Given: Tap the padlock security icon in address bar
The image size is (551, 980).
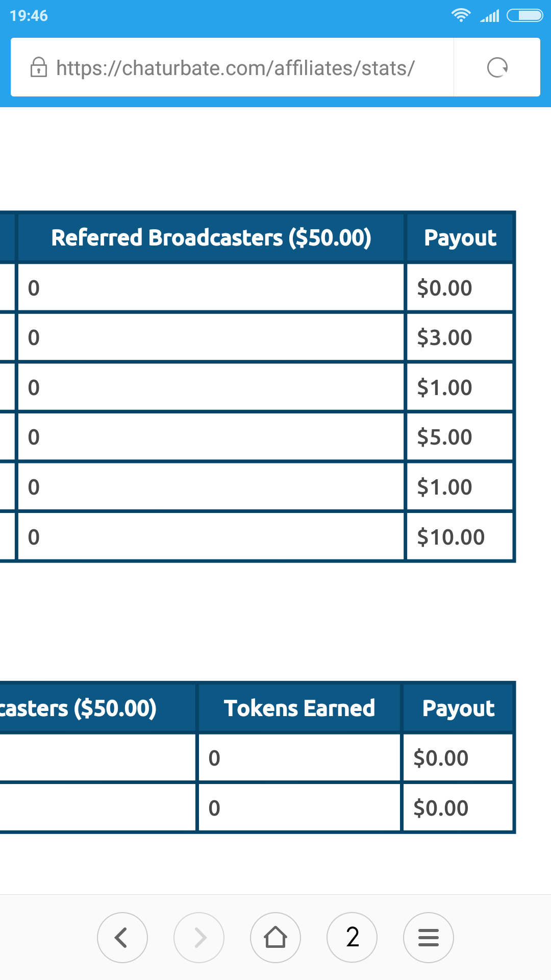Looking at the screenshot, I should [x=39, y=67].
